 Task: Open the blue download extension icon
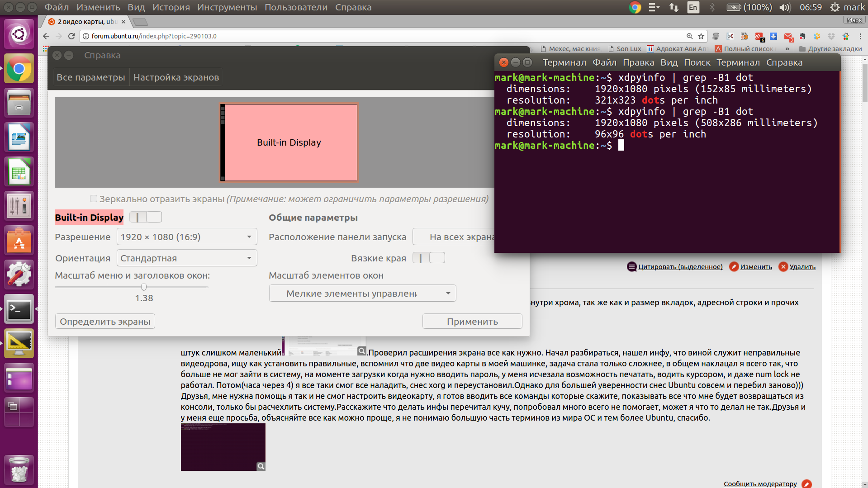773,36
